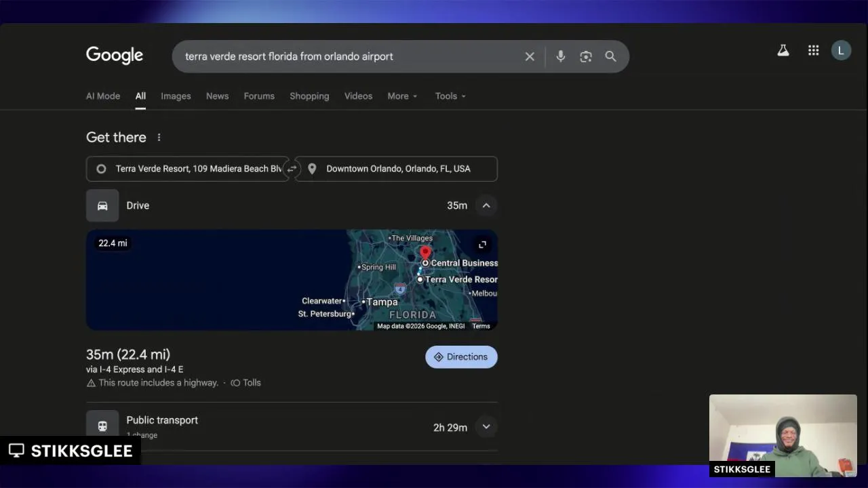This screenshot has width=868, height=488.
Task: Swap origin and destination arrows icon
Action: pos(292,169)
